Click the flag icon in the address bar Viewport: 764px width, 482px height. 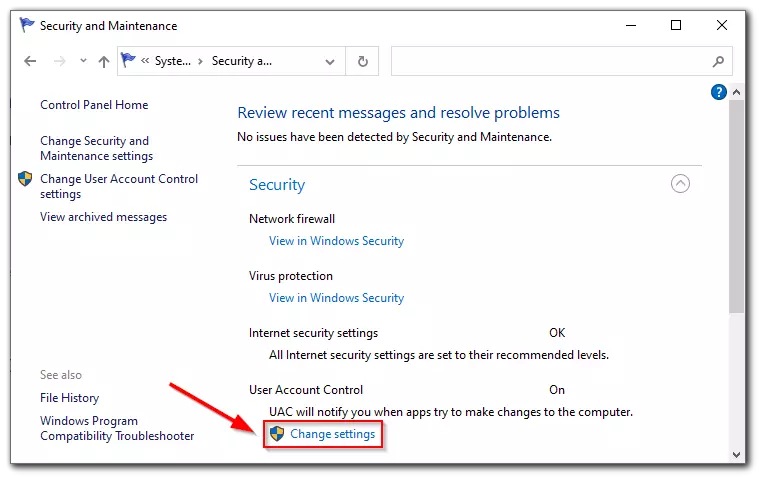point(128,60)
